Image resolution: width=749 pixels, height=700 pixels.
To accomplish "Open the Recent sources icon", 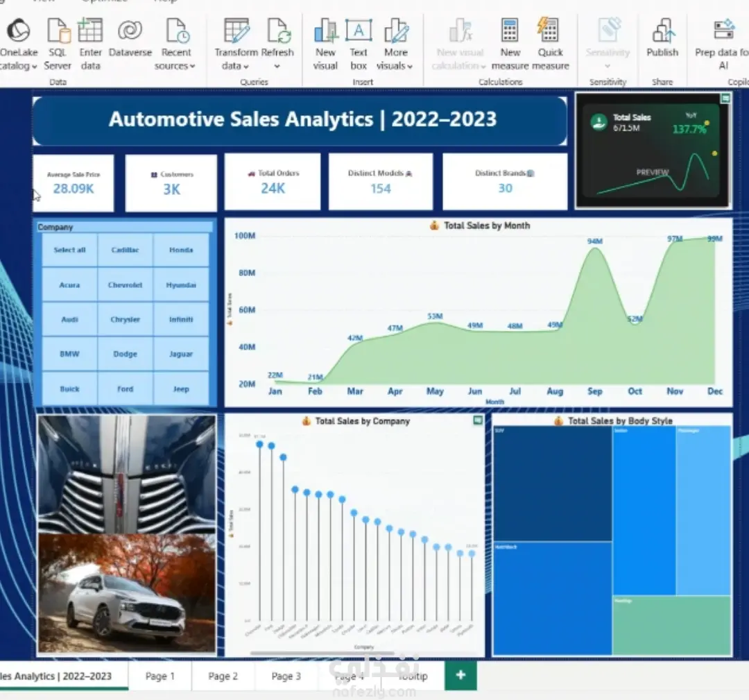I will pyautogui.click(x=176, y=31).
